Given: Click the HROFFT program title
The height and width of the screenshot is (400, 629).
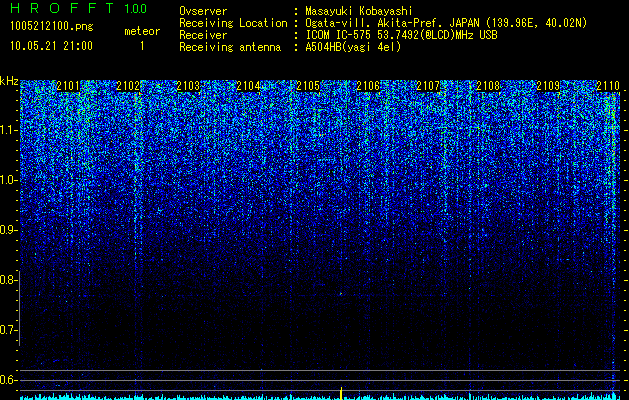Looking at the screenshot, I should [62, 8].
